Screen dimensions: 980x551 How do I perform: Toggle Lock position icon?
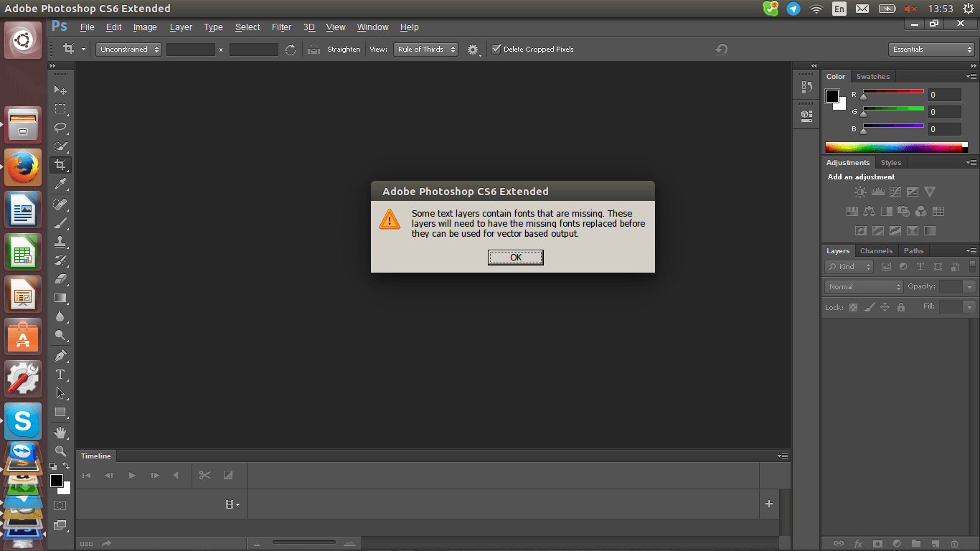[885, 307]
